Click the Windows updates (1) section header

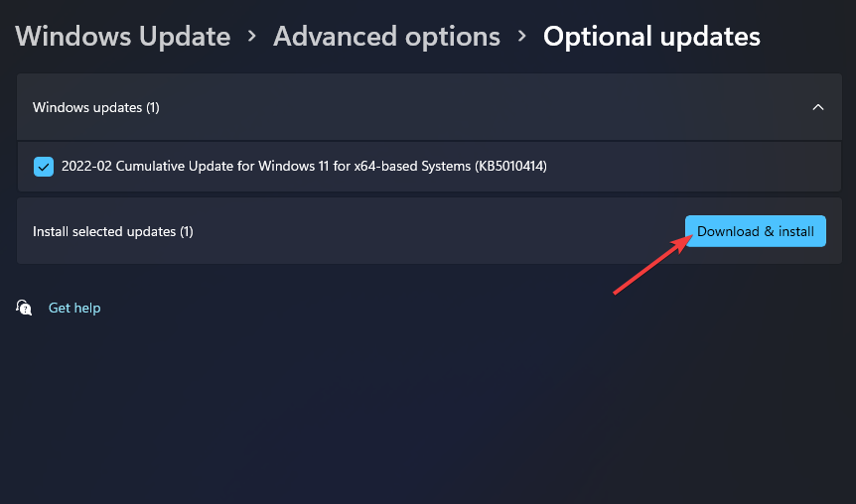pos(96,107)
